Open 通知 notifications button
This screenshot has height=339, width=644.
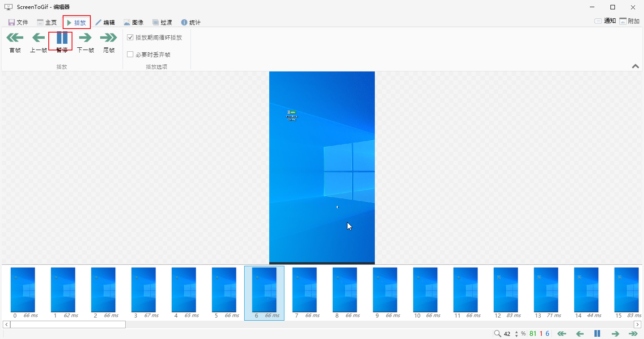pos(605,21)
